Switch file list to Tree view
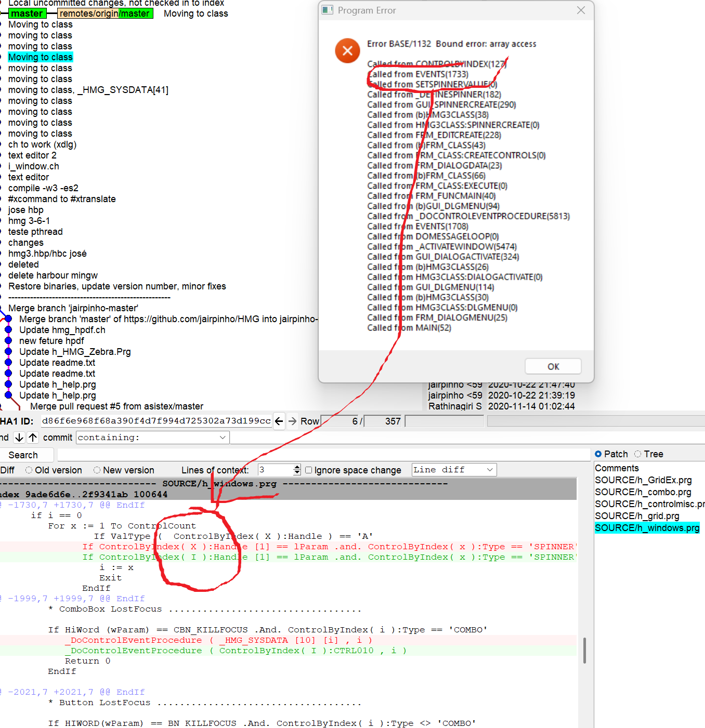Viewport: 705px width, 728px height. click(638, 454)
